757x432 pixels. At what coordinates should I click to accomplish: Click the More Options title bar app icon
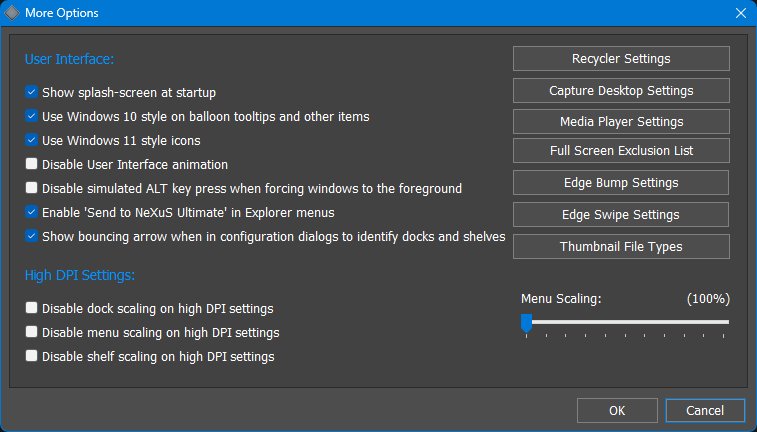click(x=12, y=13)
